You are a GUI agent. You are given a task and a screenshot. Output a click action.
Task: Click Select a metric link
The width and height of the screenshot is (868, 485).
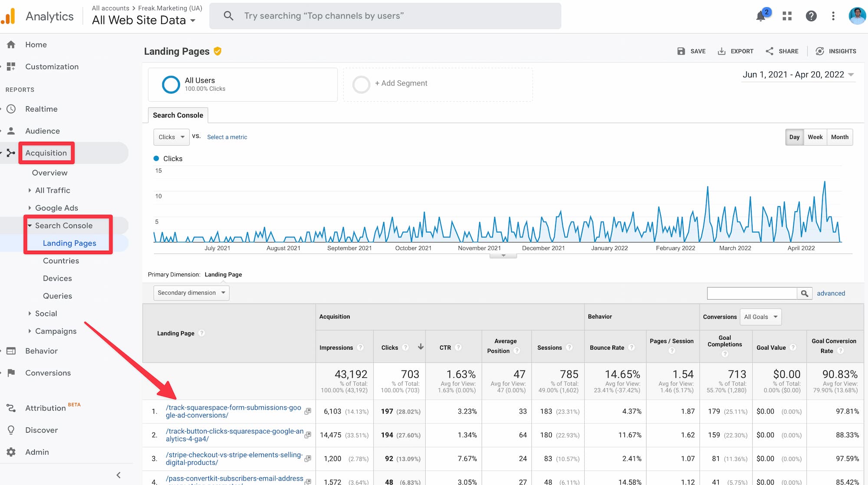tap(227, 137)
